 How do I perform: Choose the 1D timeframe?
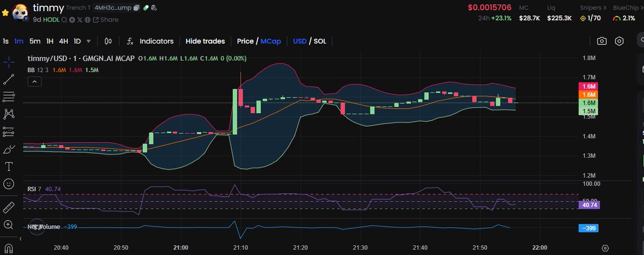77,41
